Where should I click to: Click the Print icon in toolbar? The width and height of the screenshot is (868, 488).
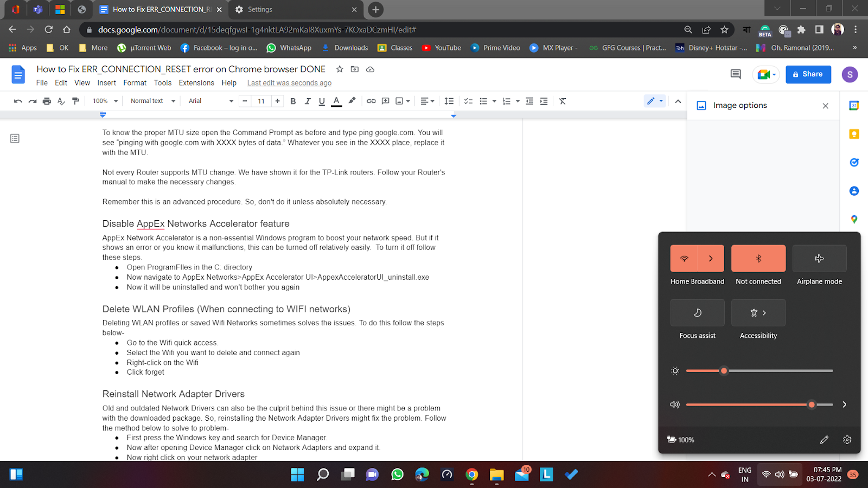pos(47,101)
